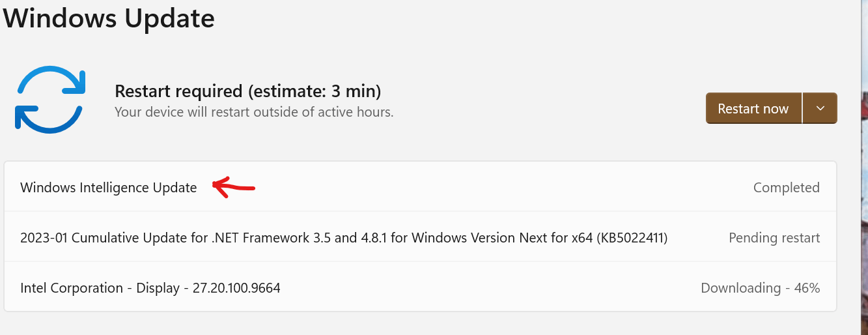Open the chevron dropdown beside Restart now

pos(820,108)
